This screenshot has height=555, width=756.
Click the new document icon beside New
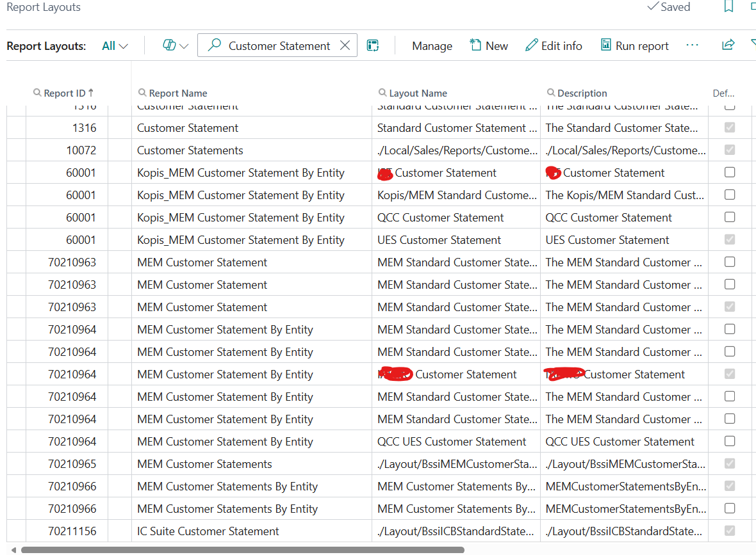[x=475, y=45]
